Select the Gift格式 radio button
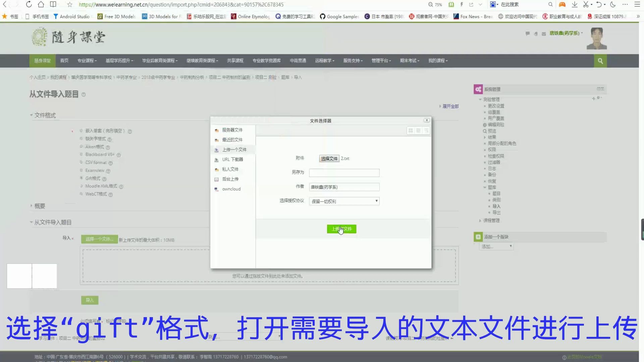The image size is (644, 362). [x=81, y=178]
